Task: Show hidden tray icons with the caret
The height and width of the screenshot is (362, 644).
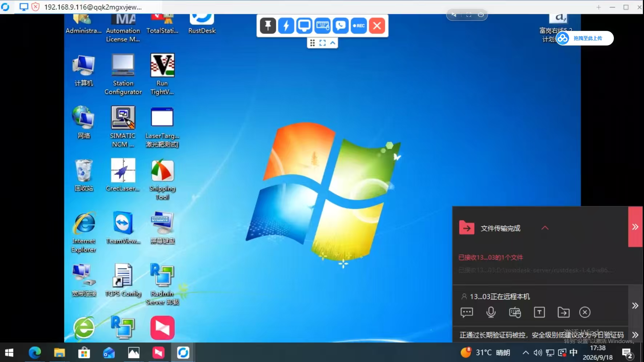Action: click(526, 352)
